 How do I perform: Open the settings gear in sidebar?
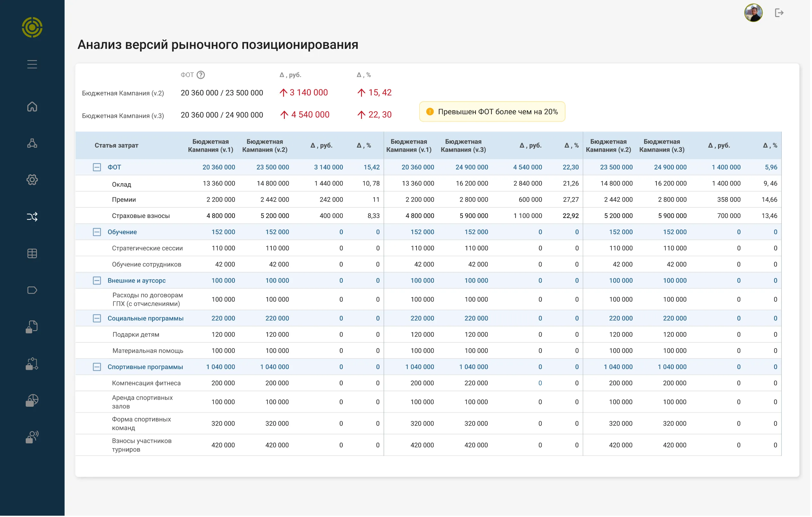pyautogui.click(x=32, y=180)
